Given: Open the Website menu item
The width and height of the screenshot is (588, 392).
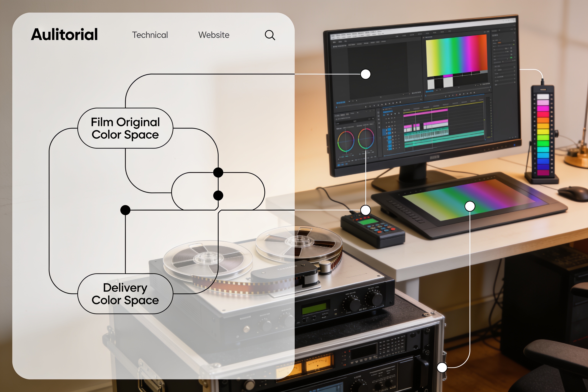Looking at the screenshot, I should tap(214, 35).
